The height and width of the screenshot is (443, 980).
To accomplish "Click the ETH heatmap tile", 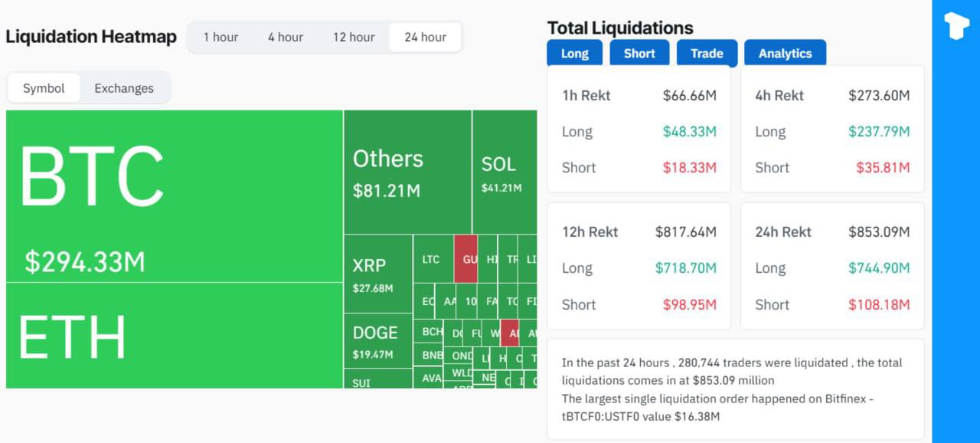I will coord(175,336).
